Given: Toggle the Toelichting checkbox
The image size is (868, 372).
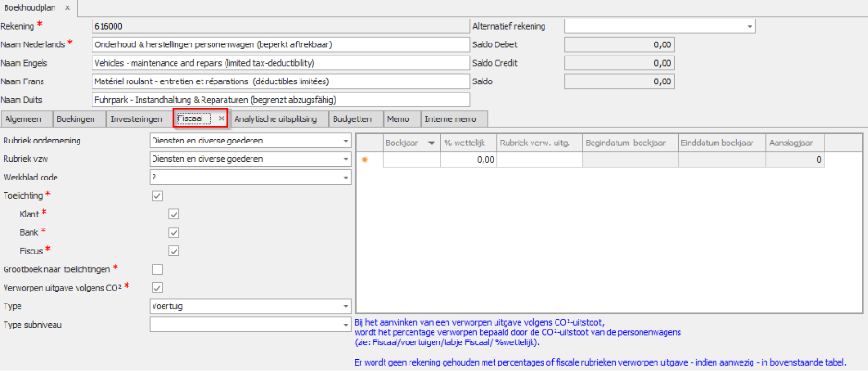Looking at the screenshot, I should point(157,195).
